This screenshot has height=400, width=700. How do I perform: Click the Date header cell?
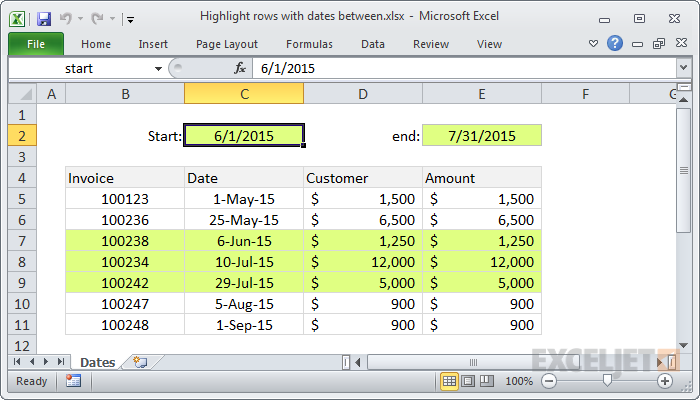tap(244, 178)
